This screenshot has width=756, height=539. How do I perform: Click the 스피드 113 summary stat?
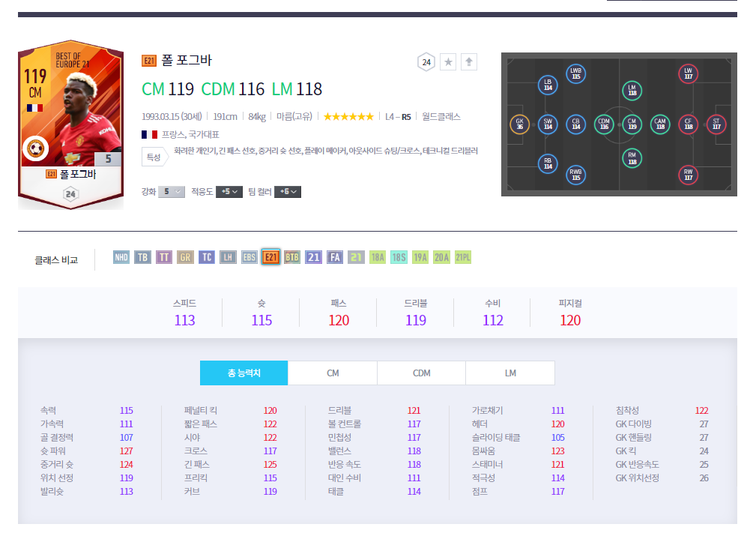[x=184, y=313]
